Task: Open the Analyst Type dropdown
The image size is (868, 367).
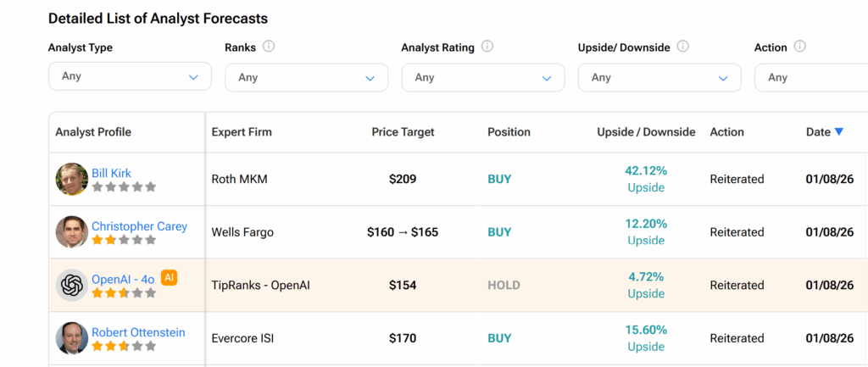Action: click(130, 76)
